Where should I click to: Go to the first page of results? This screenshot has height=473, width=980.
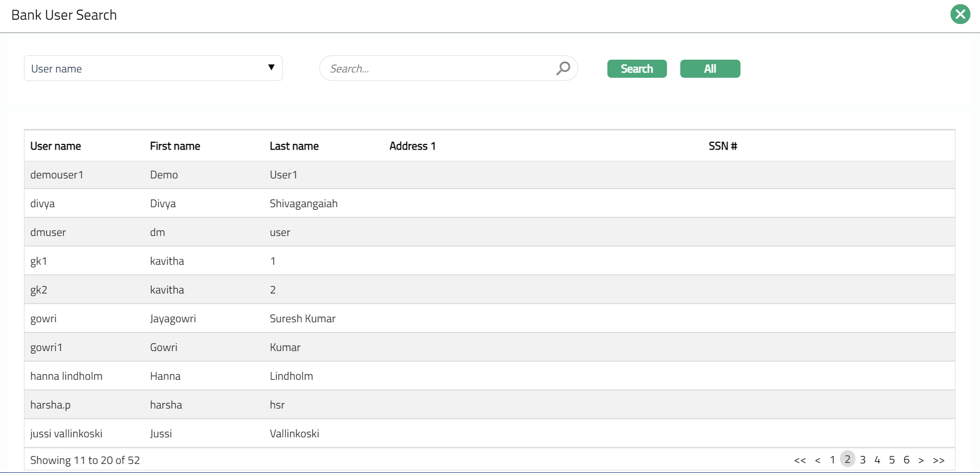pyautogui.click(x=800, y=460)
